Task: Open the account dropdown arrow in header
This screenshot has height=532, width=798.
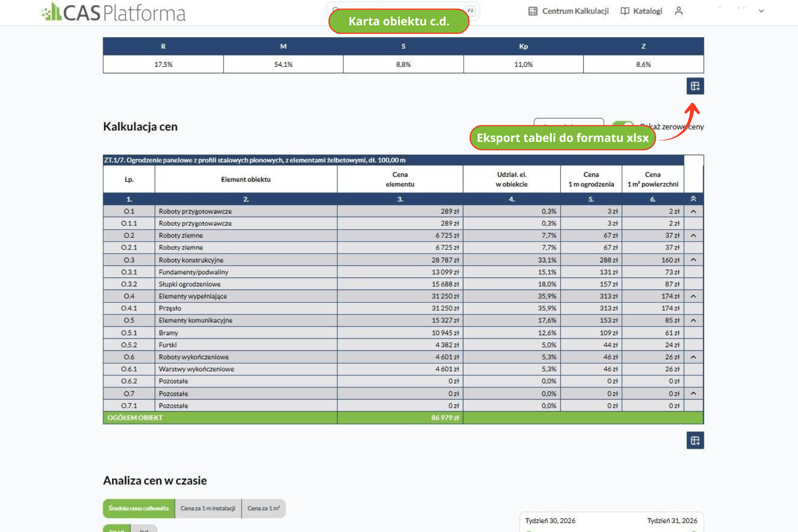Action: pyautogui.click(x=761, y=11)
